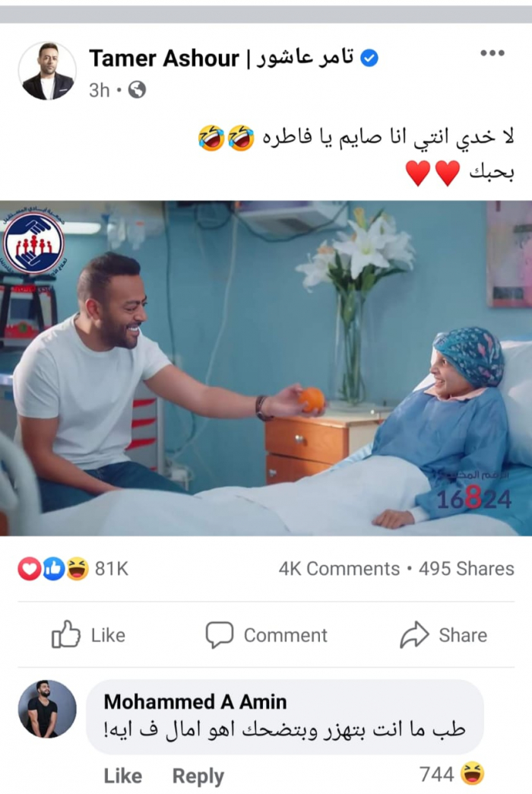The height and width of the screenshot is (794, 532).
Task: Like the post with the thumbs-up button
Action: [88, 635]
